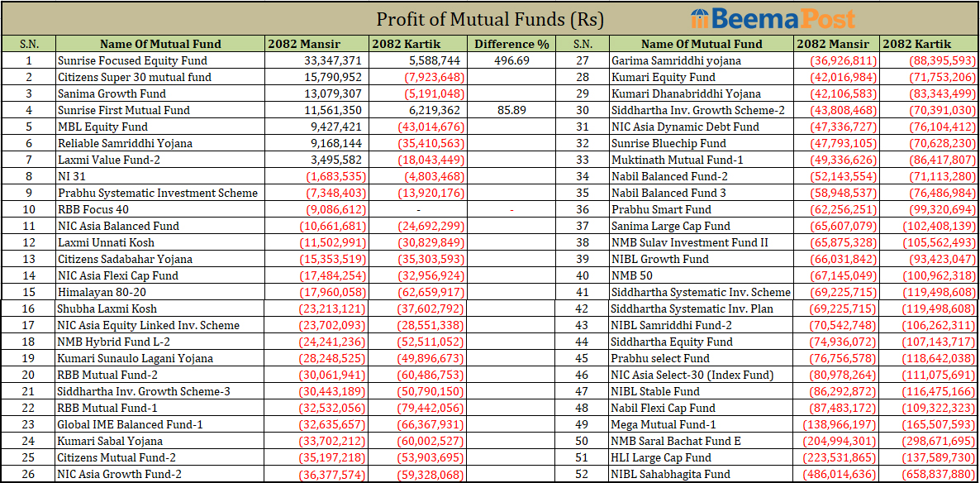
Task: Select the Citizens Super 30 mutual fund row
Action: point(134,77)
